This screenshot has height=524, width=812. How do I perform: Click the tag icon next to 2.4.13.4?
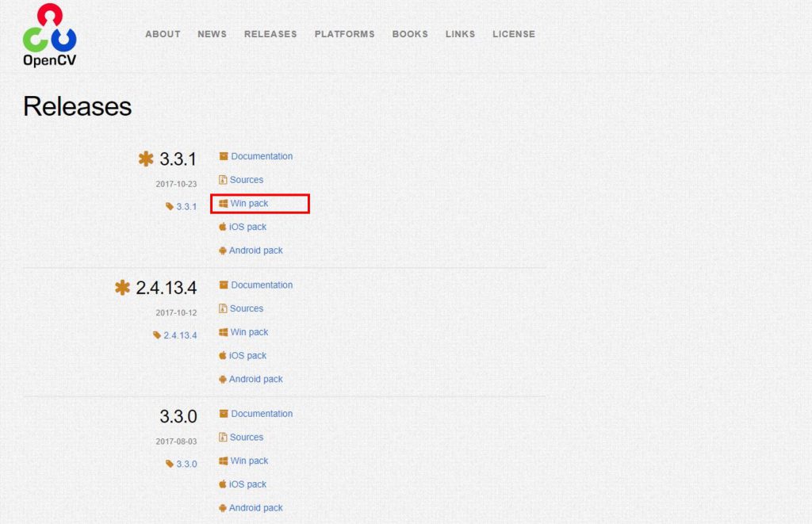pos(157,335)
